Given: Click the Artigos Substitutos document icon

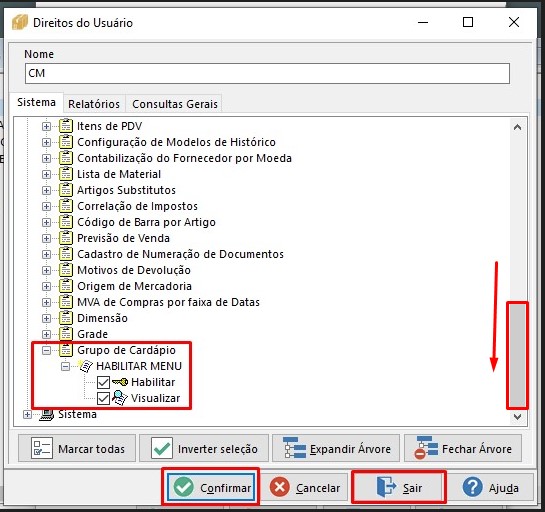Looking at the screenshot, I should (x=66, y=190).
